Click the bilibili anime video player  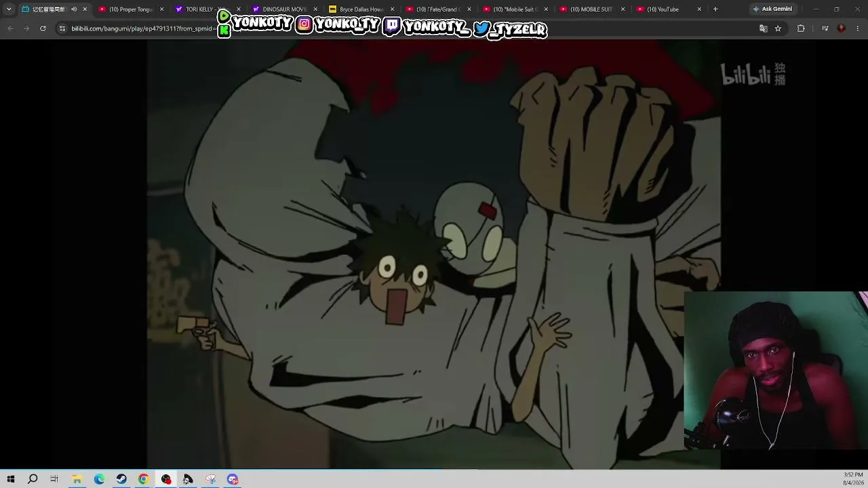(434, 253)
